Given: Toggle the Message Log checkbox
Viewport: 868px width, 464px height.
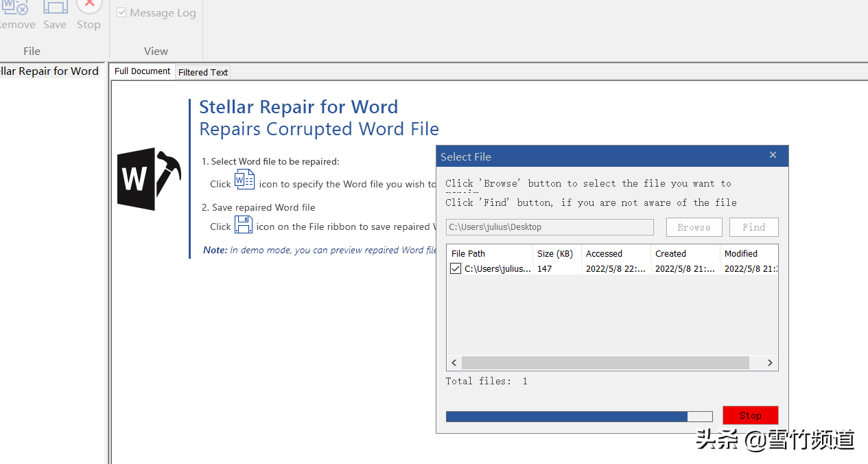Looking at the screenshot, I should pos(121,13).
